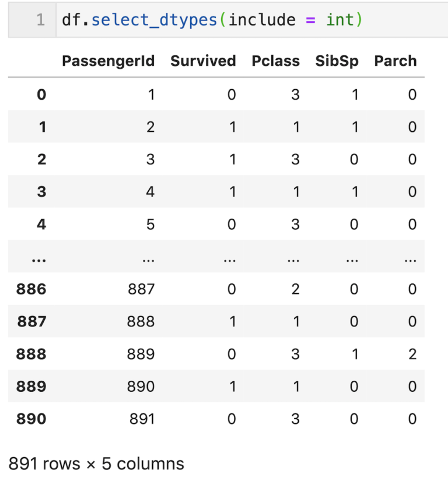This screenshot has width=448, height=488.
Task: Click the code cell input area
Action: click(x=252, y=20)
